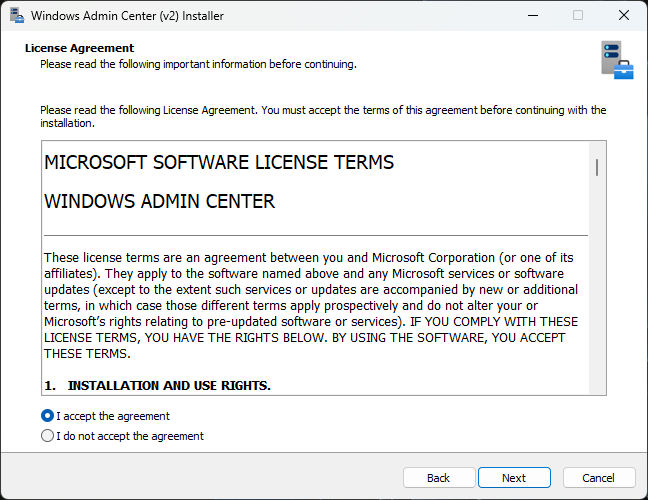The width and height of the screenshot is (648, 500).
Task: Click the Windows Admin Center server logo
Action: [617, 60]
